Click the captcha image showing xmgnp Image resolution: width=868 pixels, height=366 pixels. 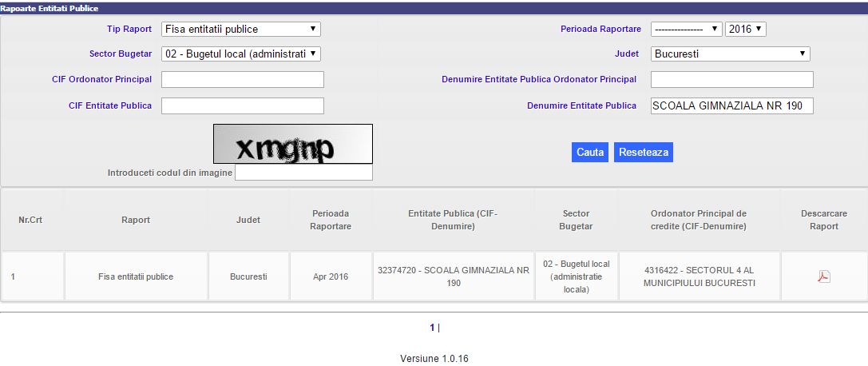pyautogui.click(x=293, y=144)
